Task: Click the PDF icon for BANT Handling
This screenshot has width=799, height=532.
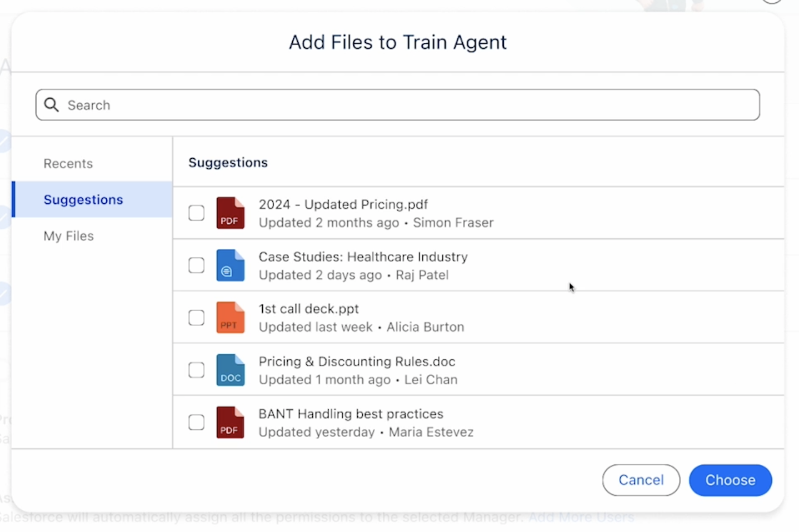Action: pyautogui.click(x=230, y=422)
